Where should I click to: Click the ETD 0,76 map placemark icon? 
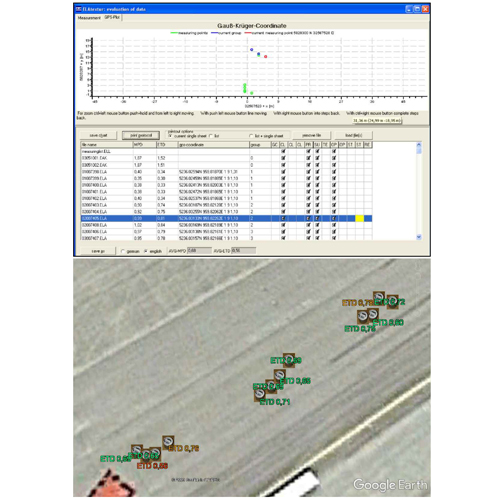[168, 442]
